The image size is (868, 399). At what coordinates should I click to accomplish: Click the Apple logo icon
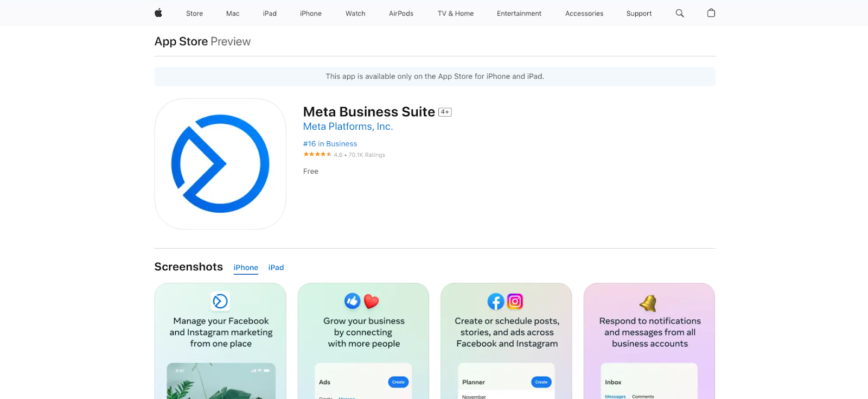click(158, 13)
